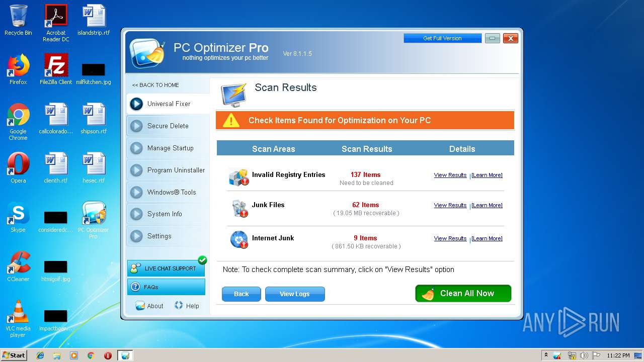The image size is (644, 362).
Task: Click the Help lifebuoy icon
Action: pos(179,305)
